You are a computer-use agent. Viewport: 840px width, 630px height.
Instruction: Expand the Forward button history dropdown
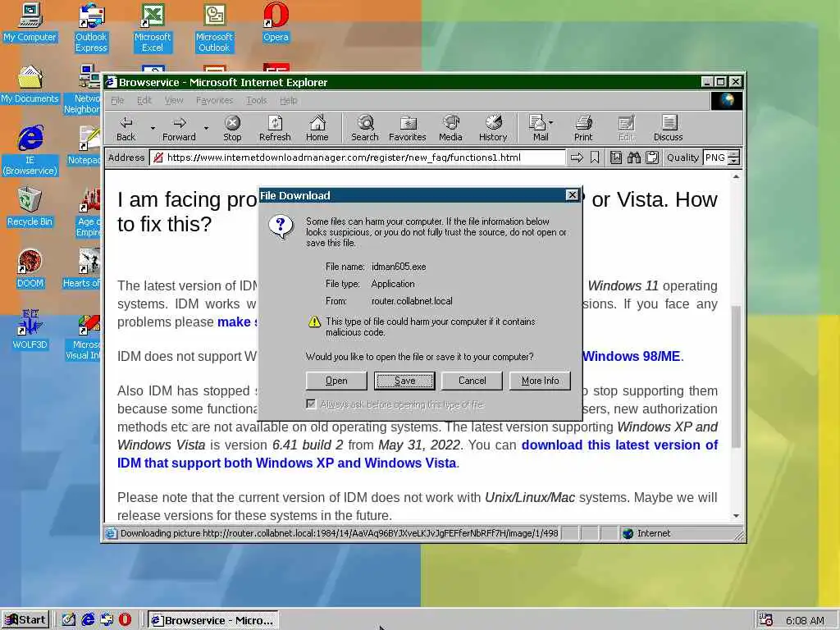tap(206, 129)
